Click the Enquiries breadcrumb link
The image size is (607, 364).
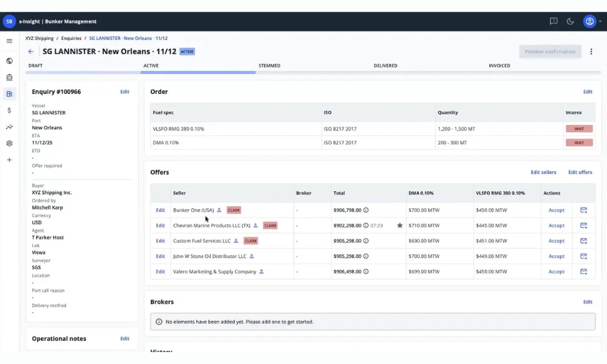pyautogui.click(x=71, y=38)
